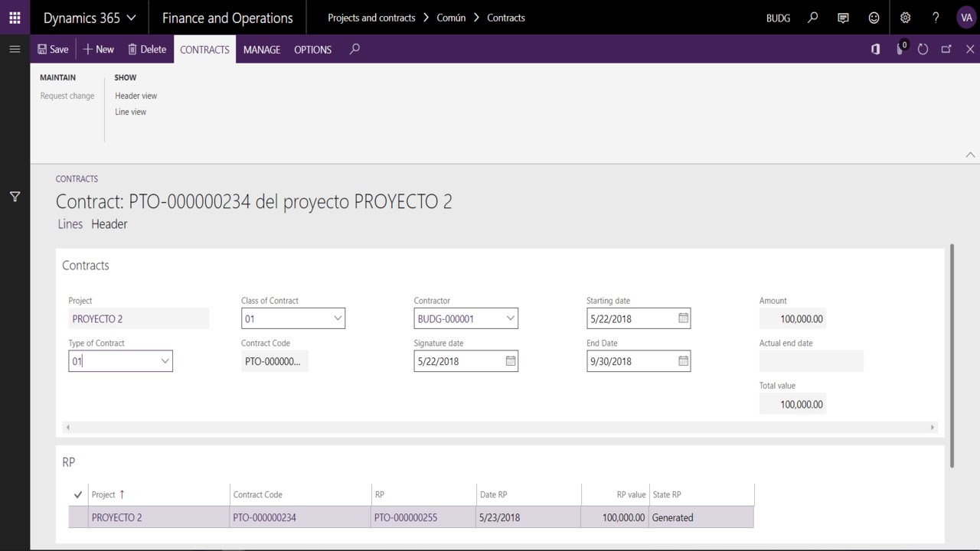Click the smiley feedback icon
980x551 pixels.
point(874,18)
